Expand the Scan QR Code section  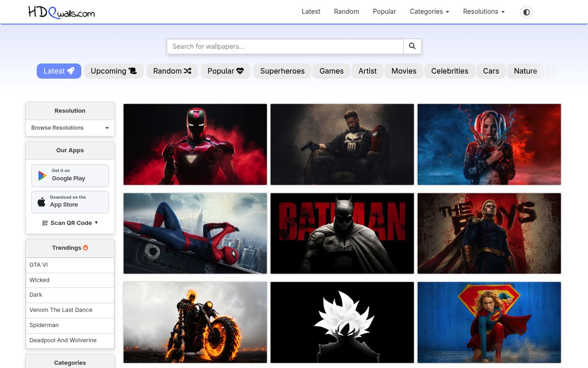(x=70, y=223)
